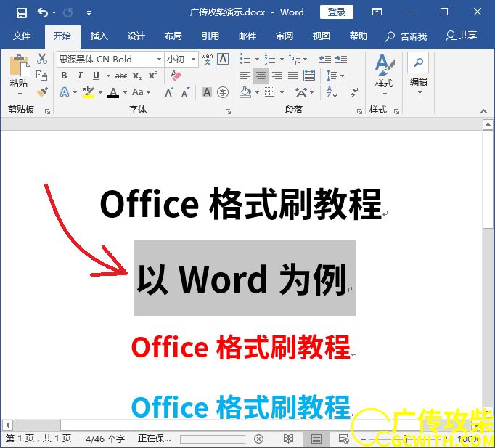Screen dimensions: 495x448
Task: Decrease paragraph indent
Action: 325,59
